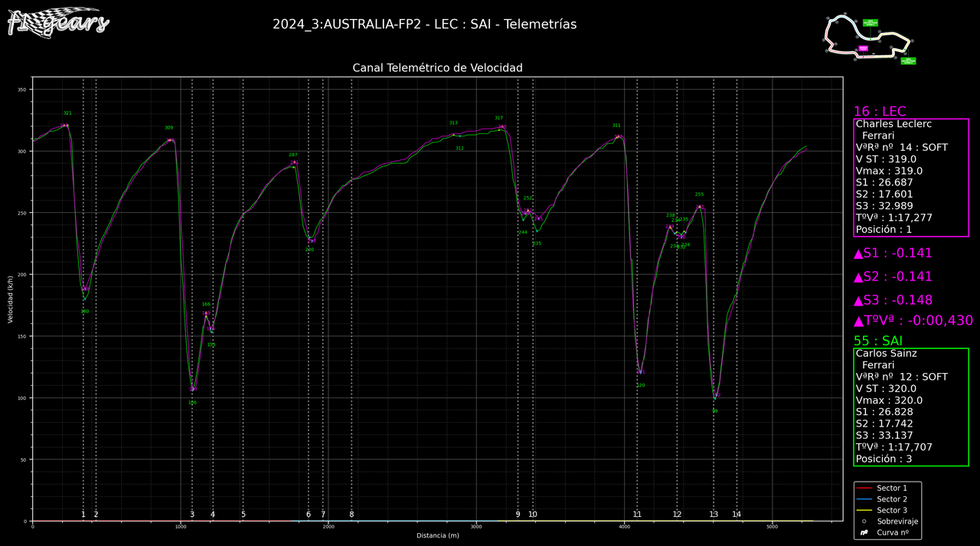The height and width of the screenshot is (546, 980).
Task: Open the Albert Park track map thumbnail
Action: pos(870,38)
